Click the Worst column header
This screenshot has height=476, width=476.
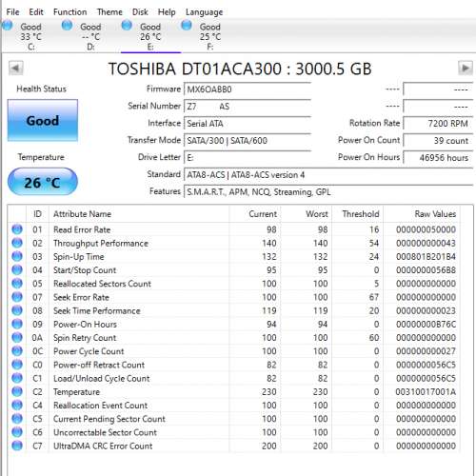tap(307, 214)
